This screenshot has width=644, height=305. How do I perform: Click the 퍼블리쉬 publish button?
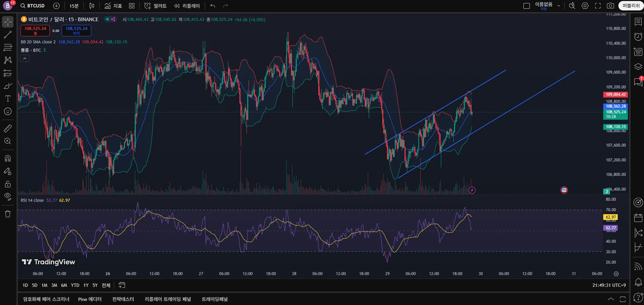coord(631,6)
